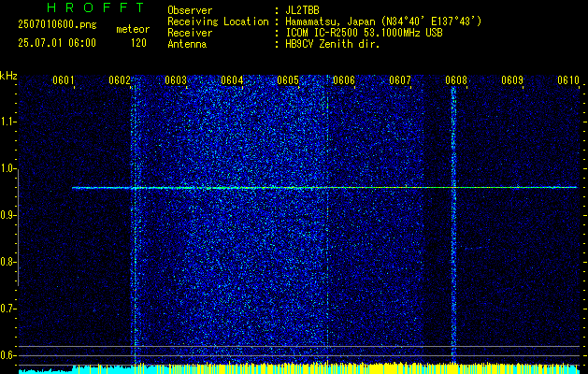This screenshot has width=588, height=374.
Task: Click the Receiver label
Action: [190, 33]
